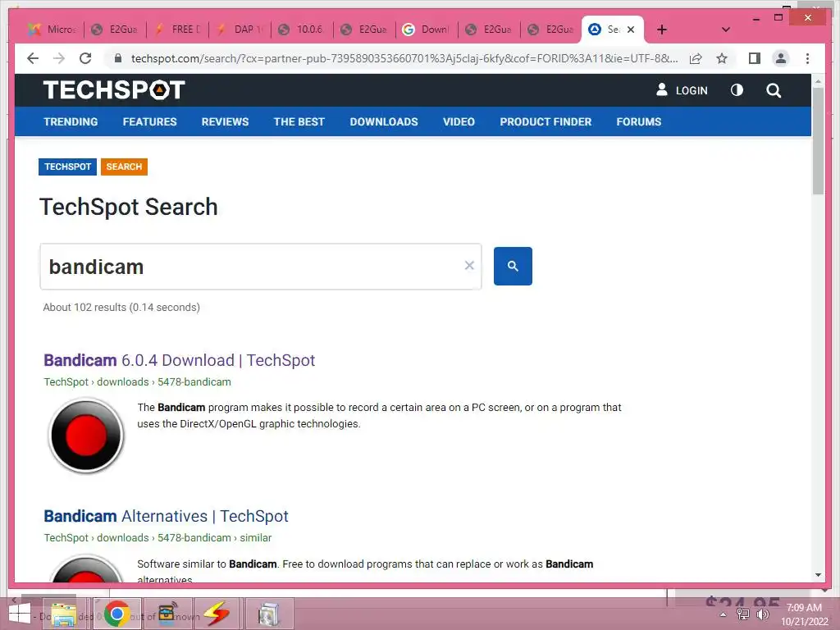This screenshot has width=840, height=630.
Task: Open site search magnifier in header
Action: pos(774,90)
